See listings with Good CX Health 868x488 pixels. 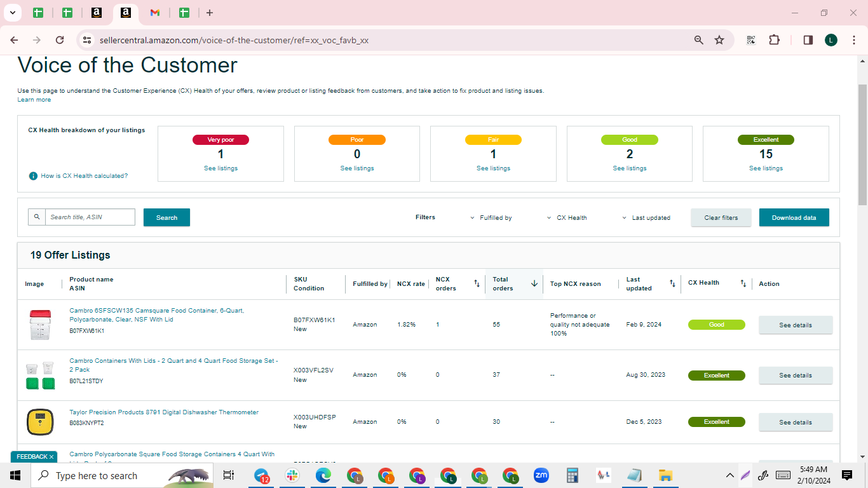click(x=630, y=168)
